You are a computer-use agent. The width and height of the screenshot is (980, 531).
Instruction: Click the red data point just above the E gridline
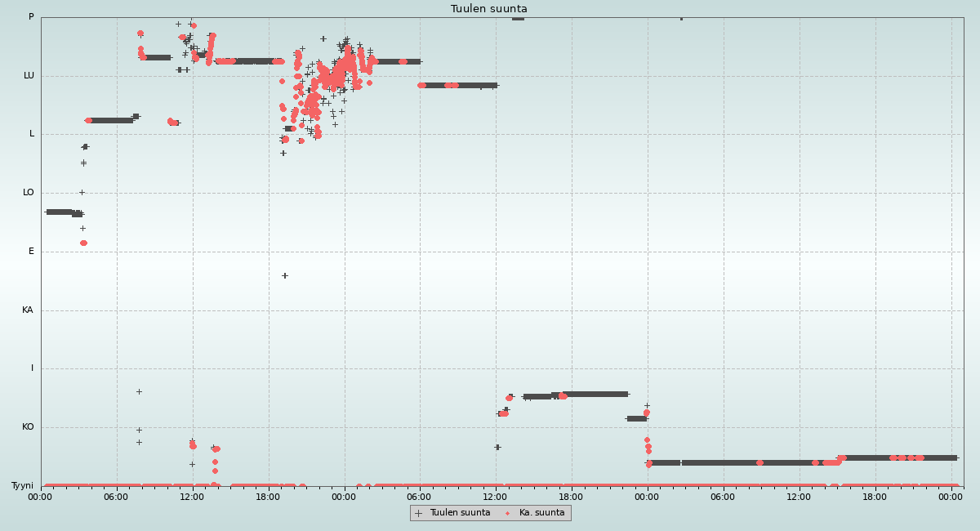point(83,243)
